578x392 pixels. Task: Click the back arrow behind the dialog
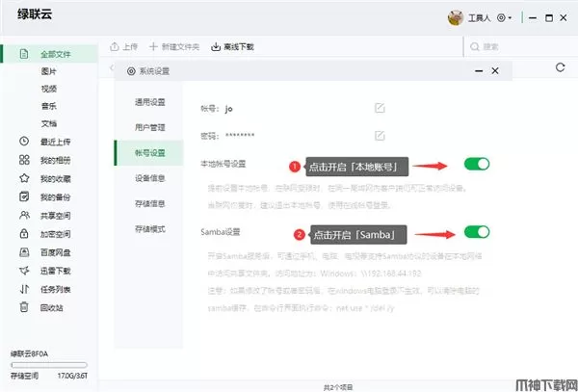[x=112, y=67]
